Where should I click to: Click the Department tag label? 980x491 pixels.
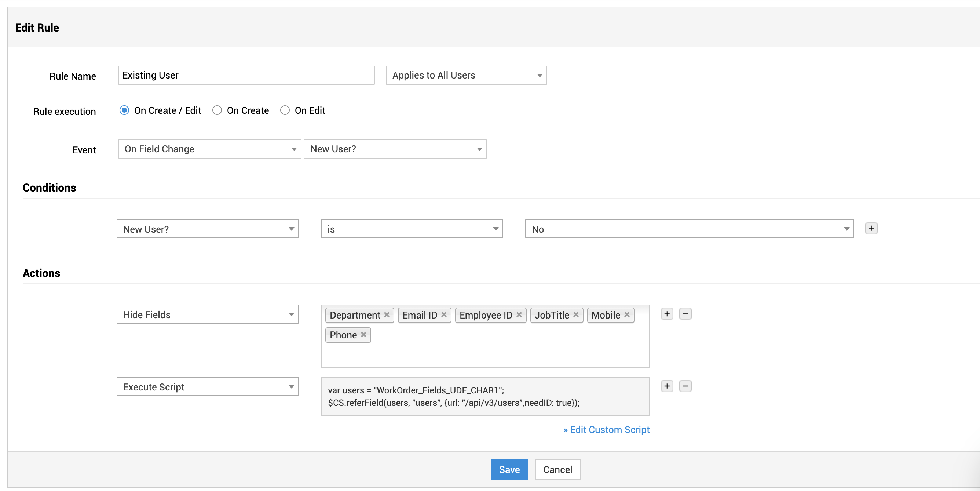coord(355,315)
